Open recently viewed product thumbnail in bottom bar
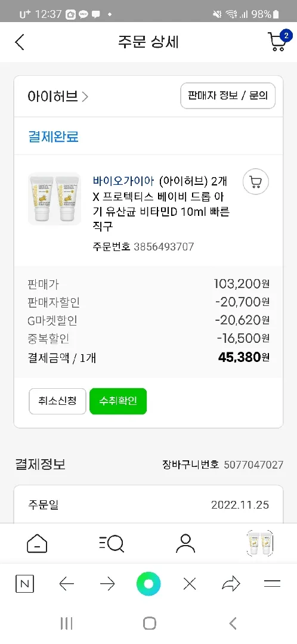Image resolution: width=297 pixels, height=644 pixels. 259,543
